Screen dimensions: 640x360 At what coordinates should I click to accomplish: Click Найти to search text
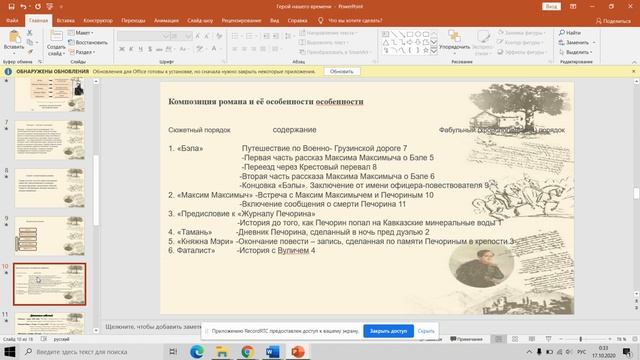click(x=570, y=33)
